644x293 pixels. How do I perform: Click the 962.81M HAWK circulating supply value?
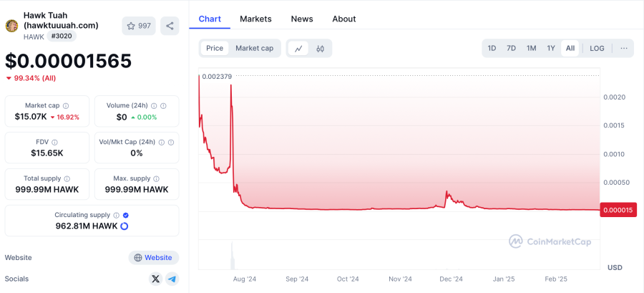click(x=87, y=226)
